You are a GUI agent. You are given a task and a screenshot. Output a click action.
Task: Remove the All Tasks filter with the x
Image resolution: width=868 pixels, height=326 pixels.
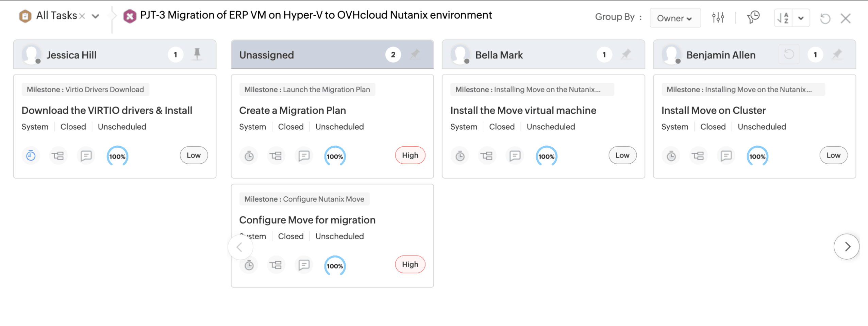click(82, 16)
